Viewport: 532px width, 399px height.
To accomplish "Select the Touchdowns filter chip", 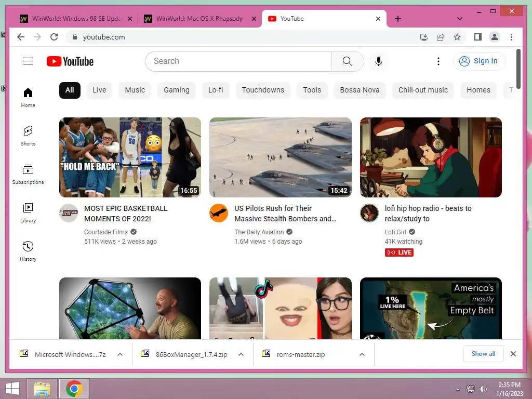I will [263, 90].
